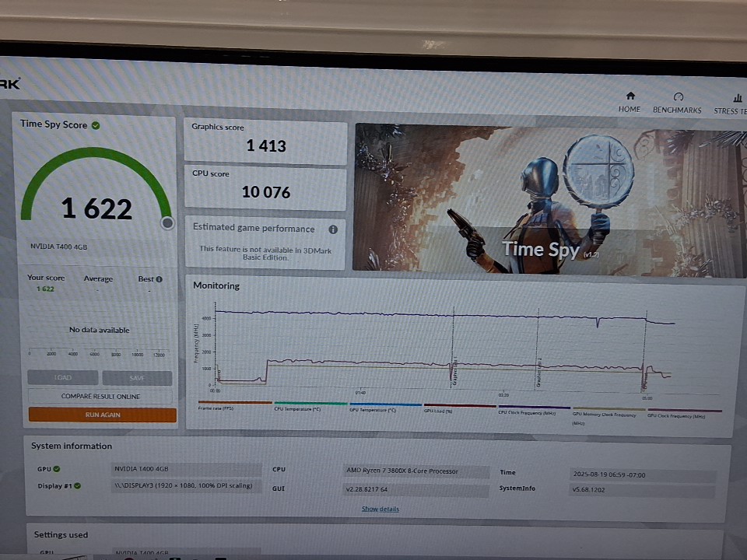This screenshot has width=747, height=560.
Task: Click the green check next to Time Spy Score
Action: (x=96, y=125)
